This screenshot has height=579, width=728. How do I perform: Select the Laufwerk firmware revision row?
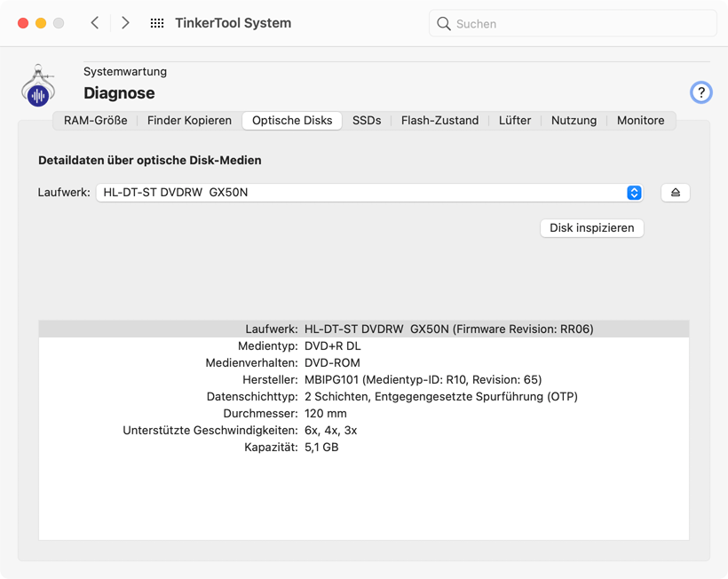pos(364,329)
